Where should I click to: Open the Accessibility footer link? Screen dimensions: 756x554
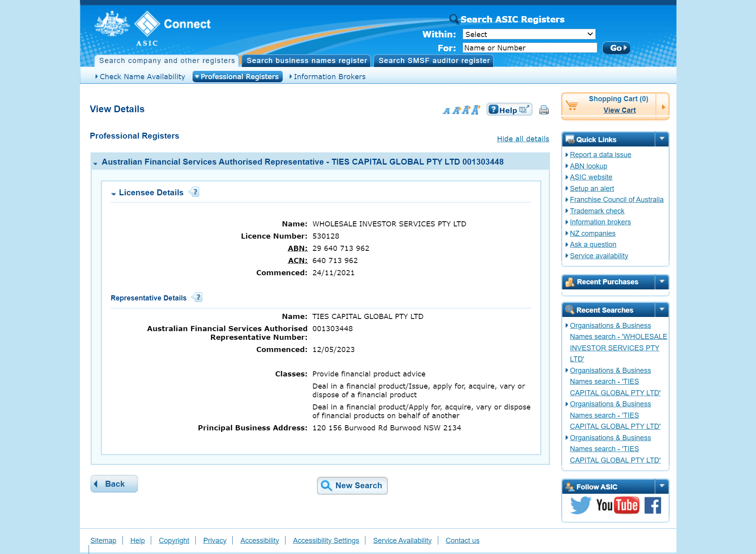point(259,541)
